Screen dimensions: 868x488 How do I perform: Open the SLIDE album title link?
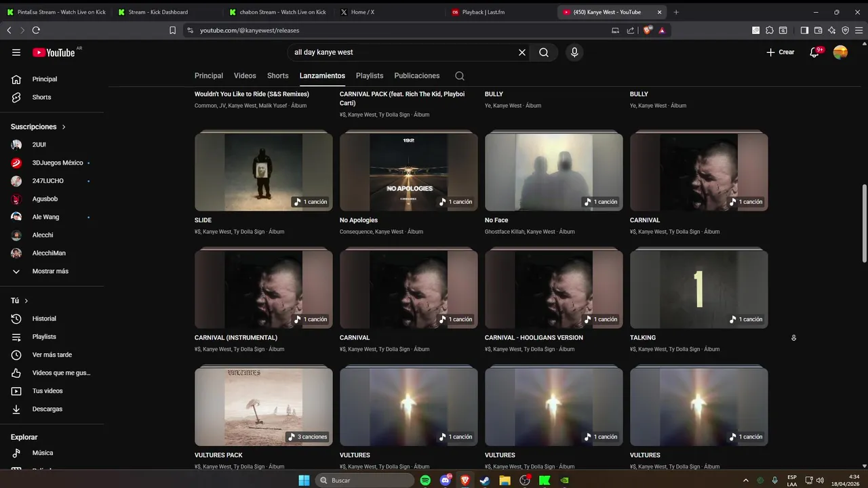(203, 220)
